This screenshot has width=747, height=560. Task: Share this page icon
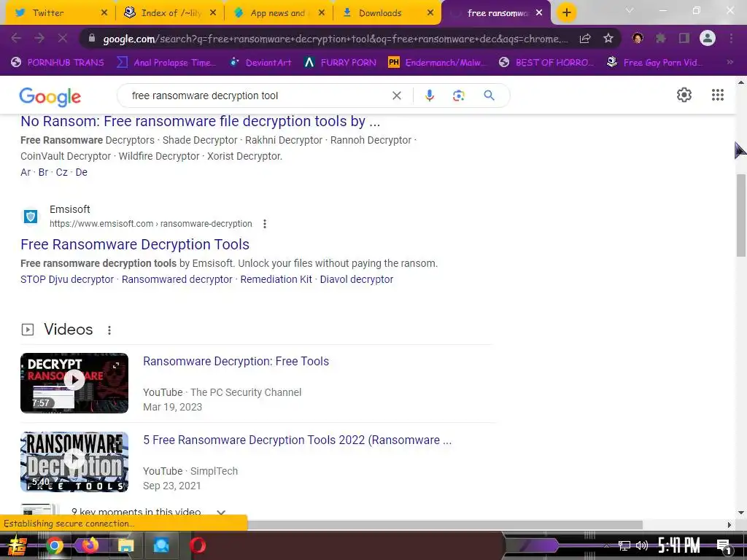pos(585,39)
